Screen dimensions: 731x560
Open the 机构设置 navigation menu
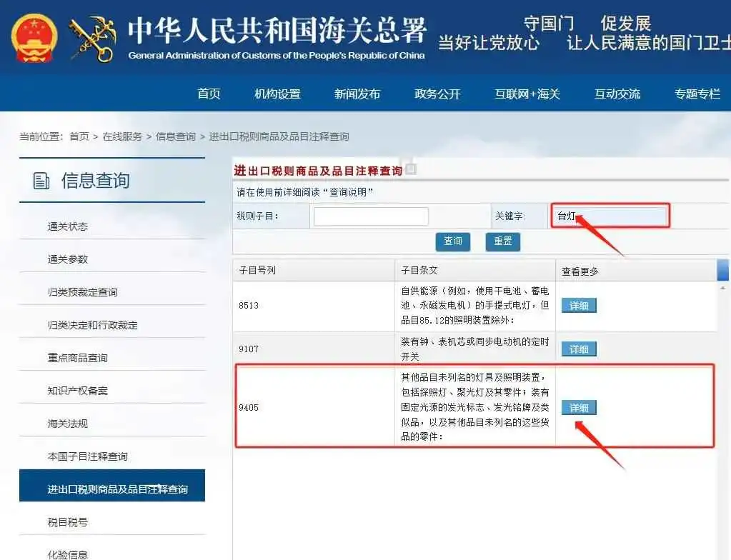[x=277, y=94]
